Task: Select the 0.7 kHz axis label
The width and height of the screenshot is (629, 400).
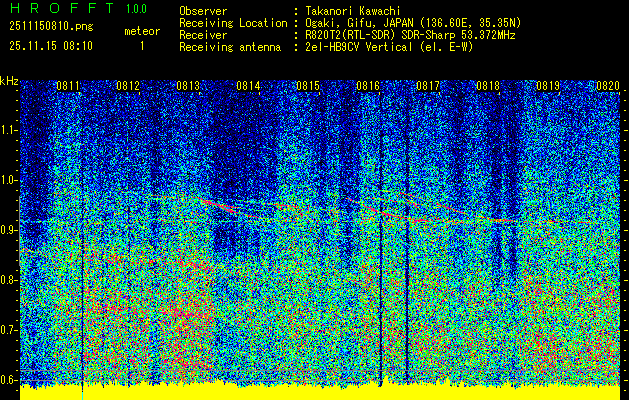Action: [x=8, y=330]
